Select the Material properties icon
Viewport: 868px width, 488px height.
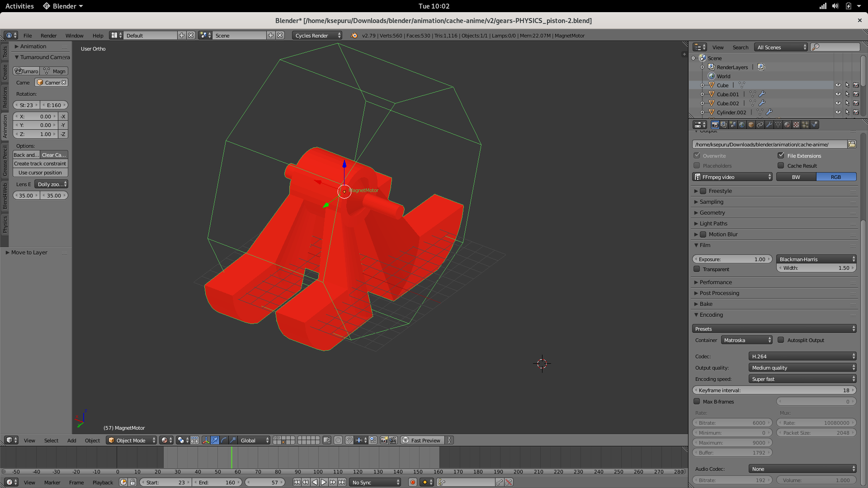click(787, 125)
